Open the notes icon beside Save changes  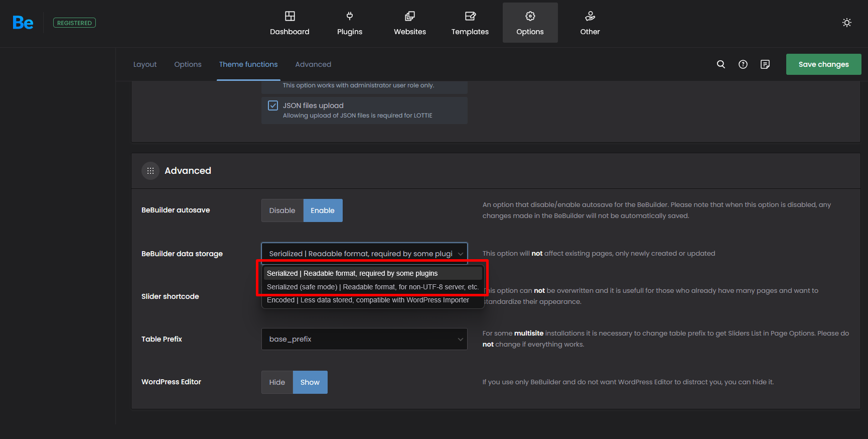[x=765, y=64]
